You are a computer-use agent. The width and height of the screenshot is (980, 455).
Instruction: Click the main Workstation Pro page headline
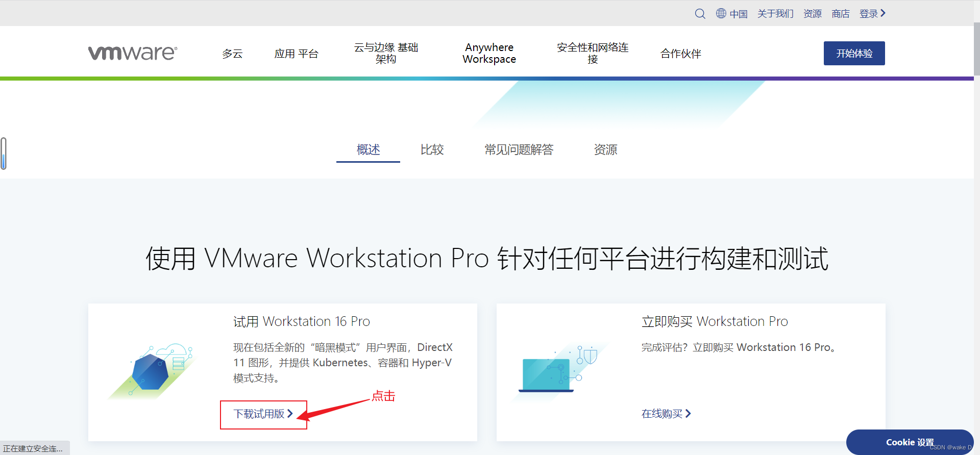(487, 258)
